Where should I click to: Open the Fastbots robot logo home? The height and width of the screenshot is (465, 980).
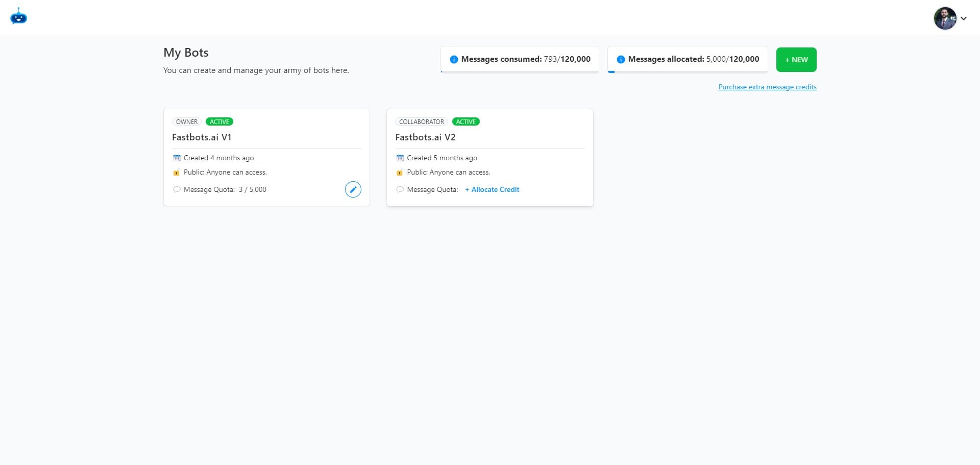[18, 17]
